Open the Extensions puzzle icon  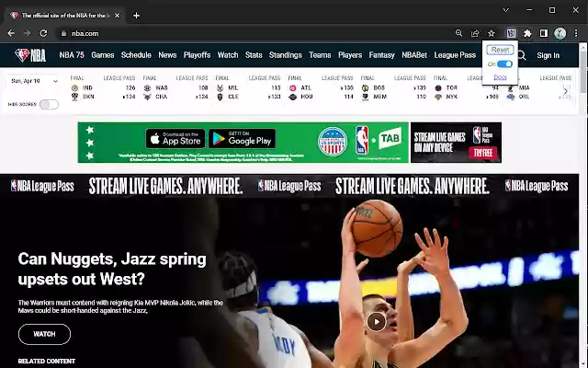pyautogui.click(x=527, y=33)
